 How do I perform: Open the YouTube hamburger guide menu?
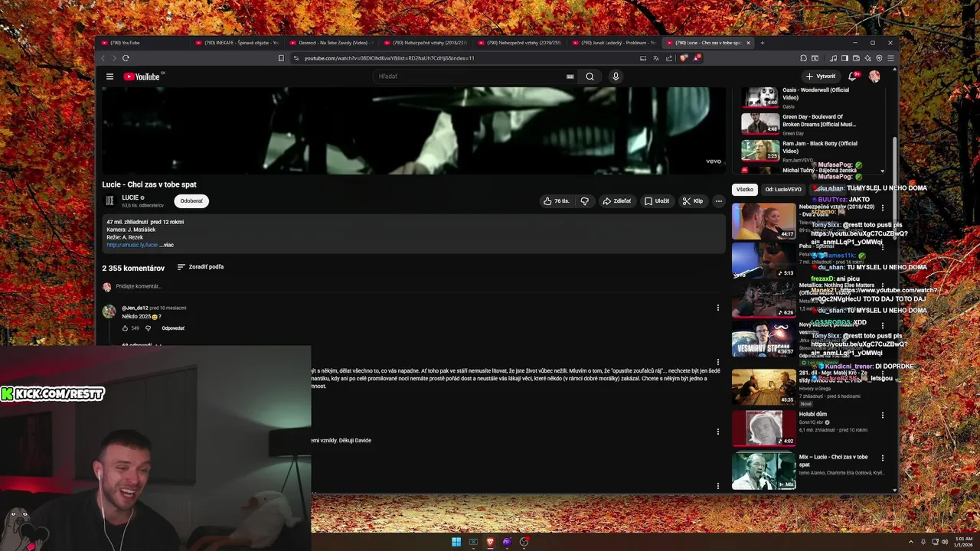[x=109, y=77]
